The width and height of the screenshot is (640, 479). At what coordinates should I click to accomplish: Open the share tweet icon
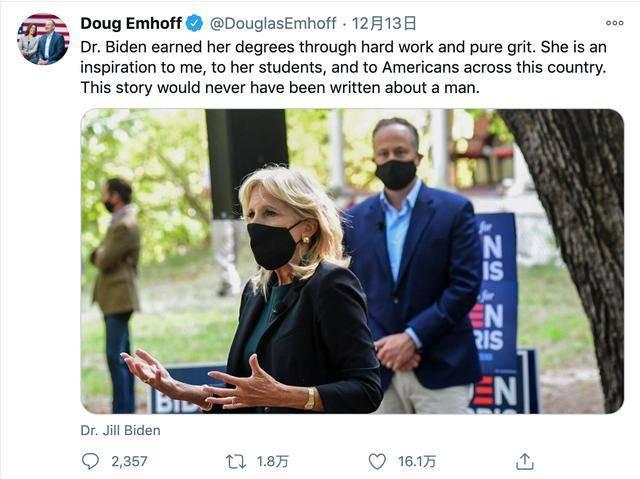click(x=524, y=461)
